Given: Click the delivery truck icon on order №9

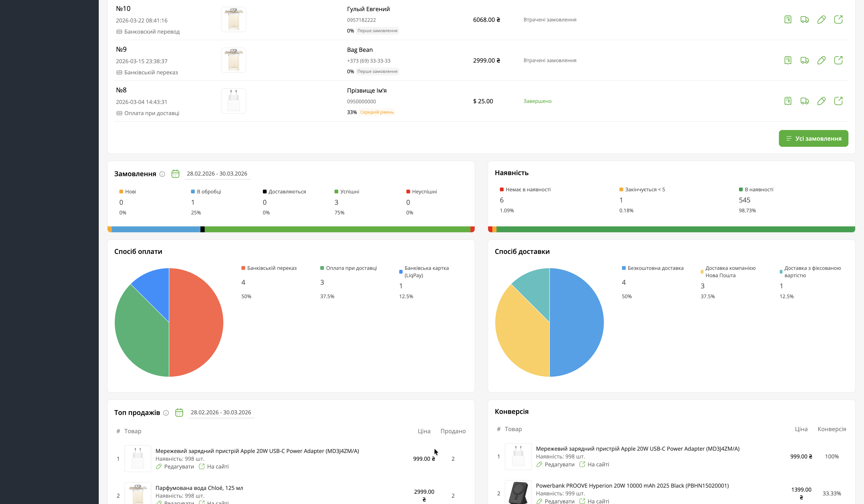Looking at the screenshot, I should (805, 60).
